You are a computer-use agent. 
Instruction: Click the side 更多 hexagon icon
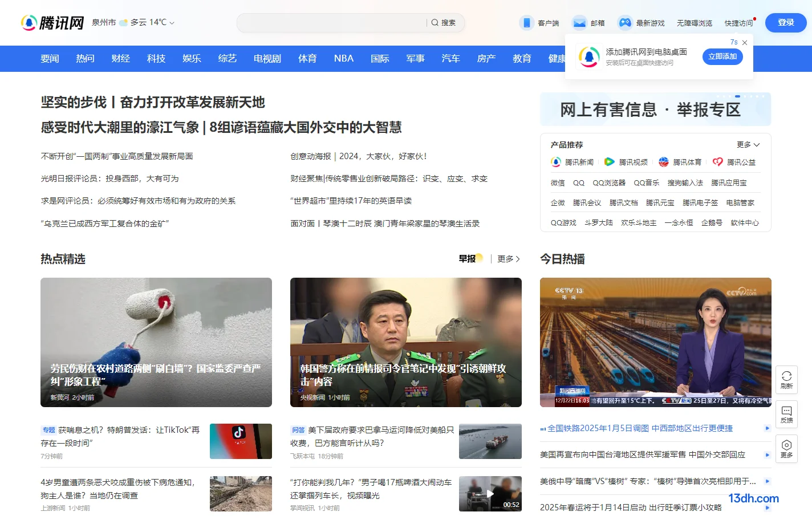786,449
